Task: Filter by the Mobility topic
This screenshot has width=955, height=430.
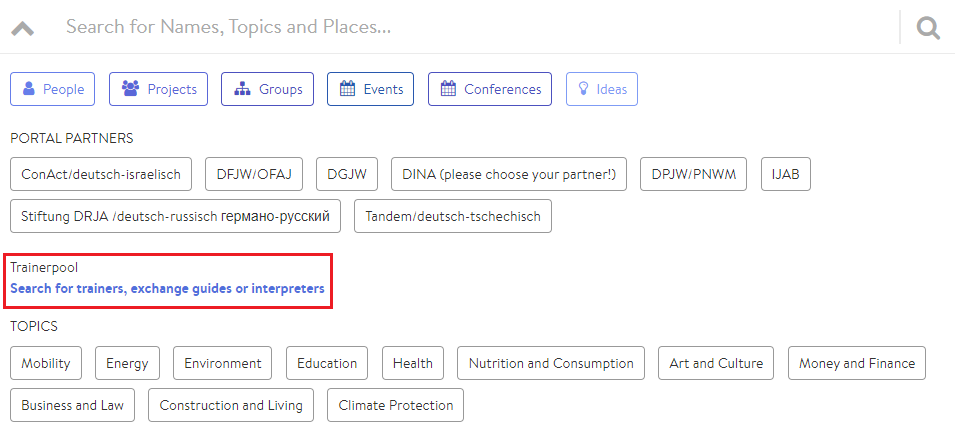Action: tap(46, 363)
